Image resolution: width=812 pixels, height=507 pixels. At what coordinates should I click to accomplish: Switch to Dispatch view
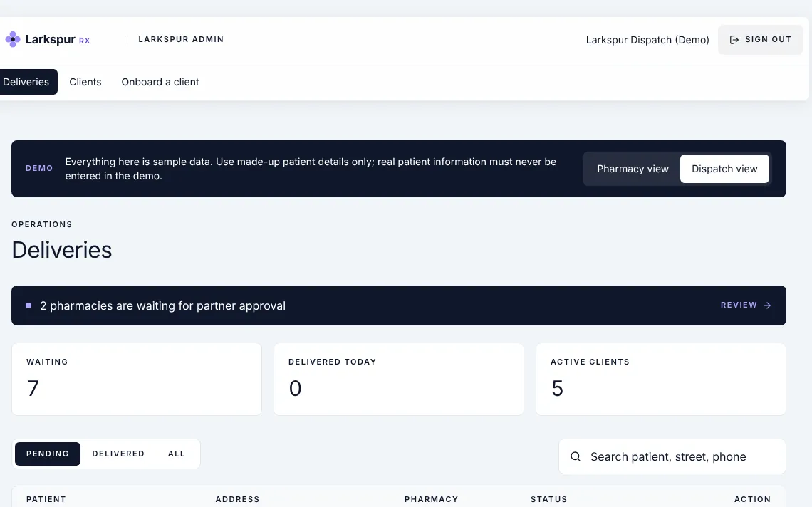coord(724,169)
